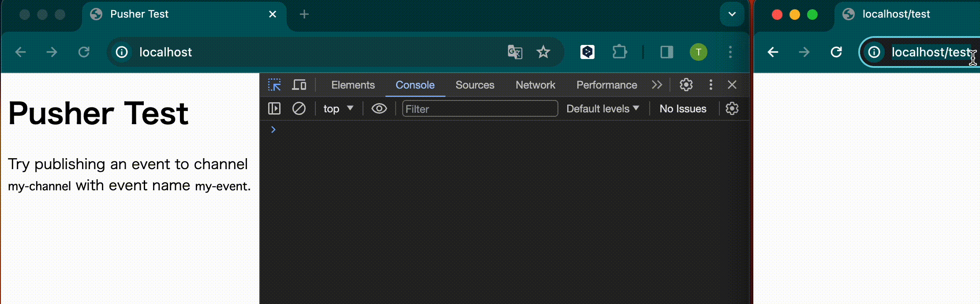Toggle the device toolbar icon
The height and width of the screenshot is (304, 980).
coord(299,85)
